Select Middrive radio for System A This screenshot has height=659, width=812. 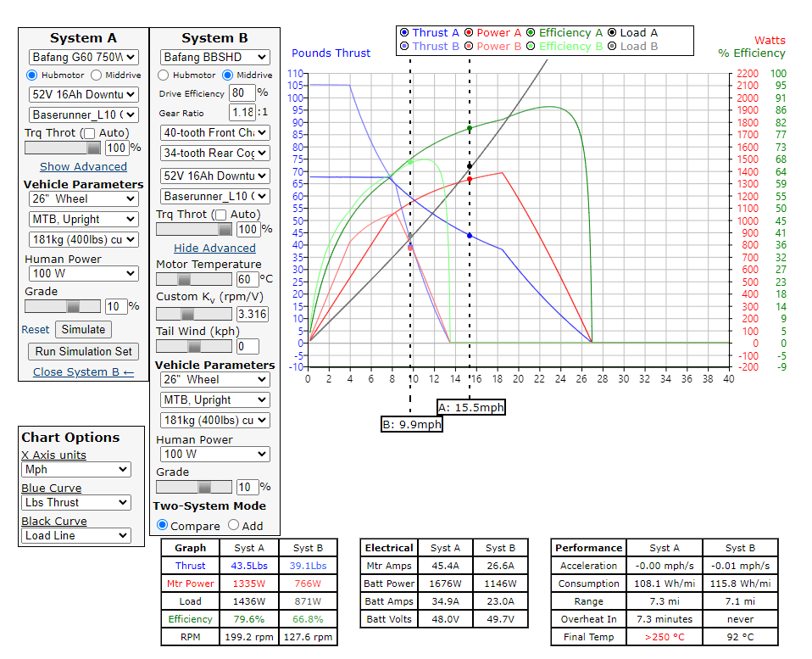[97, 75]
